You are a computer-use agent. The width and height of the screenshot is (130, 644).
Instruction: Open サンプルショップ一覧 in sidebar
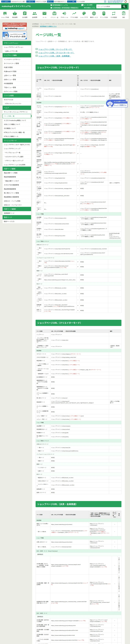point(17,153)
